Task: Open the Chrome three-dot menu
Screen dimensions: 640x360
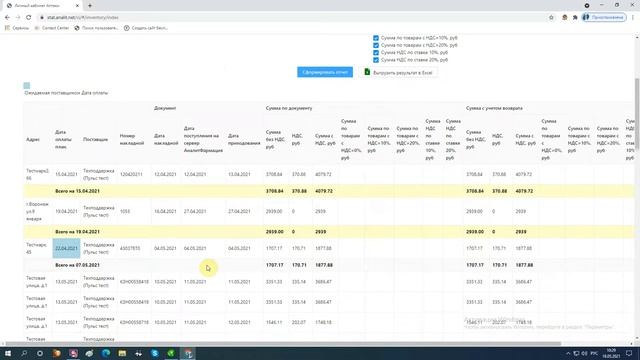Action: point(633,18)
